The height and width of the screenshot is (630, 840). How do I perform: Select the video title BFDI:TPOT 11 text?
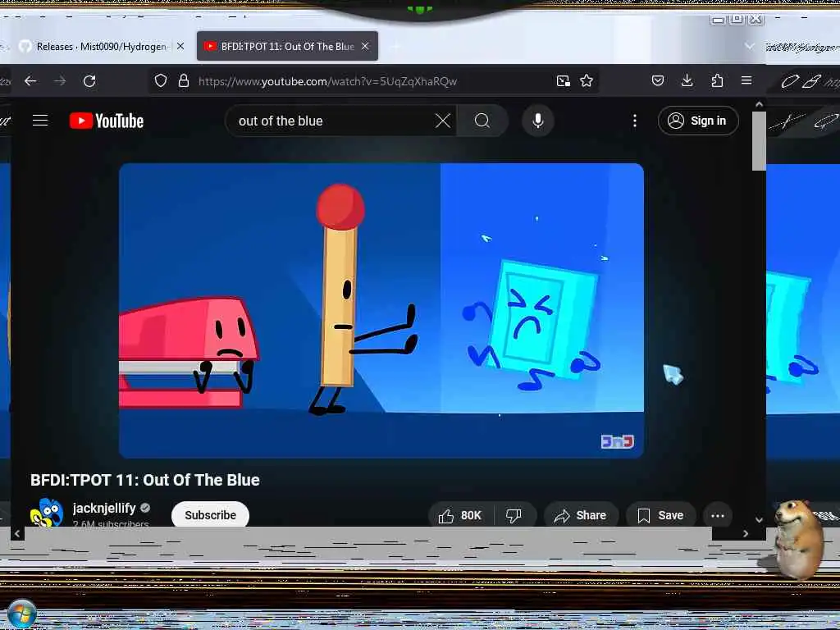(x=144, y=480)
